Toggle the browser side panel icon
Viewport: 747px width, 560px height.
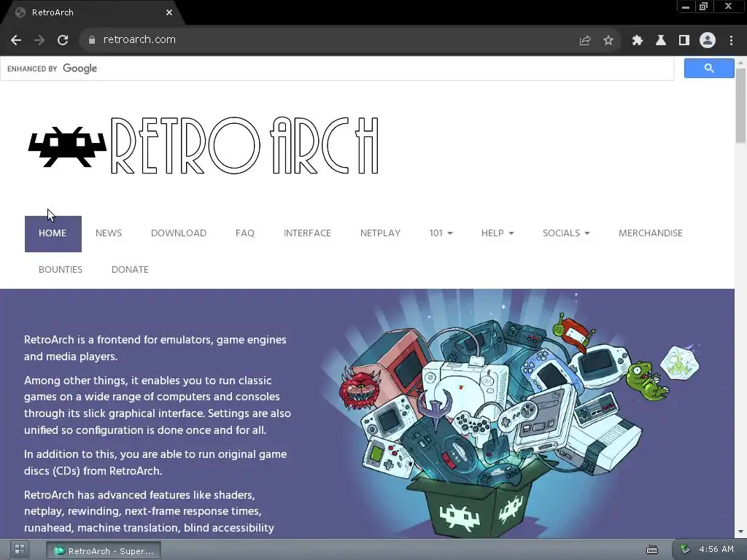pos(684,41)
